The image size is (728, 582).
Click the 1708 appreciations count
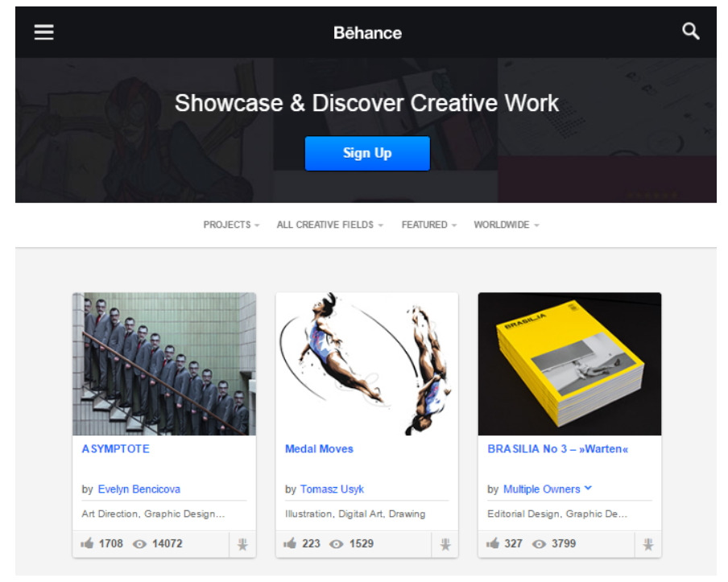(x=111, y=543)
